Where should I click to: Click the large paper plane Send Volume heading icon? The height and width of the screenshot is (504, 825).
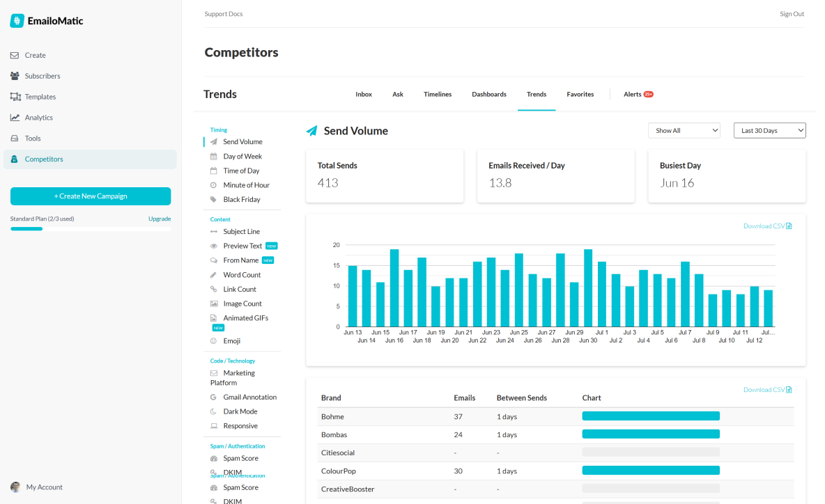pos(312,131)
